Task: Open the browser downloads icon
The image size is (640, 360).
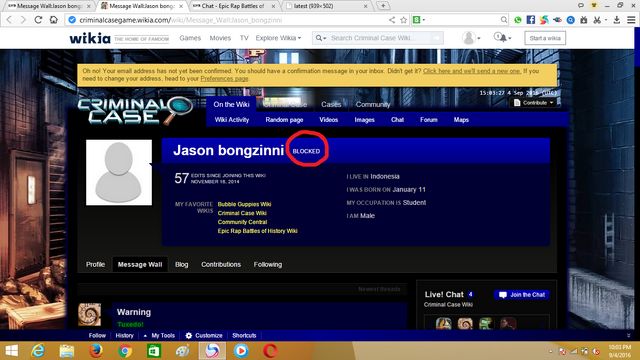Action: [x=617, y=20]
